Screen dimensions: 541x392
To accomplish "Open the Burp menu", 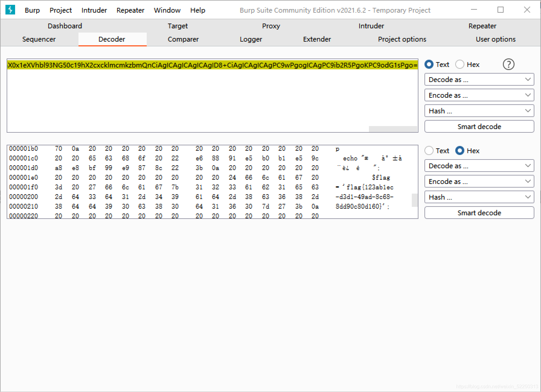I will pyautogui.click(x=32, y=10).
